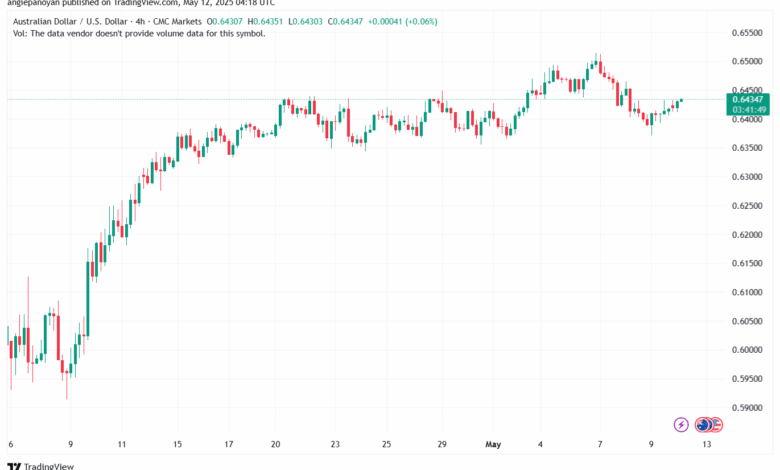The width and height of the screenshot is (780, 470).
Task: Click the 0.63500 price axis label
Action: pyautogui.click(x=747, y=148)
